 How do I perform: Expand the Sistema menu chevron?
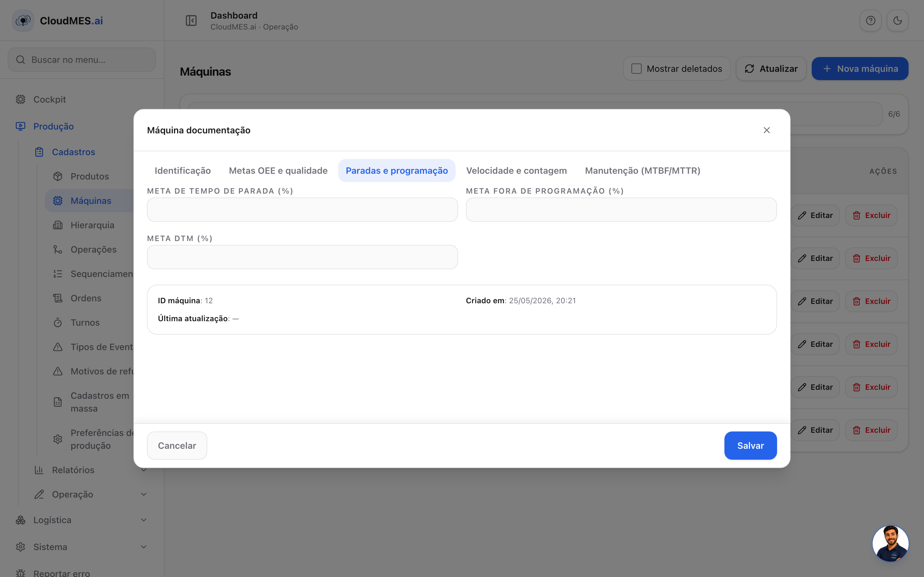point(143,547)
